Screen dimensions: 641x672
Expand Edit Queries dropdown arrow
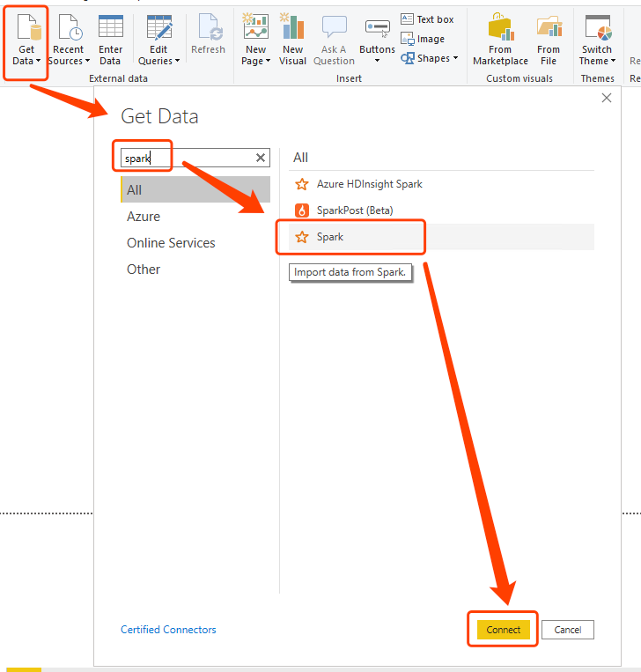pyautogui.click(x=177, y=61)
